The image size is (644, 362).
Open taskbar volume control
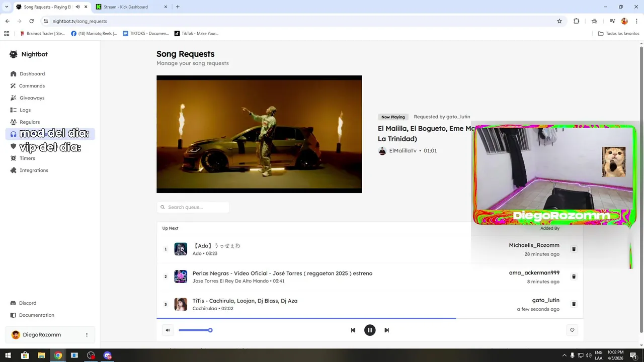(x=589, y=355)
